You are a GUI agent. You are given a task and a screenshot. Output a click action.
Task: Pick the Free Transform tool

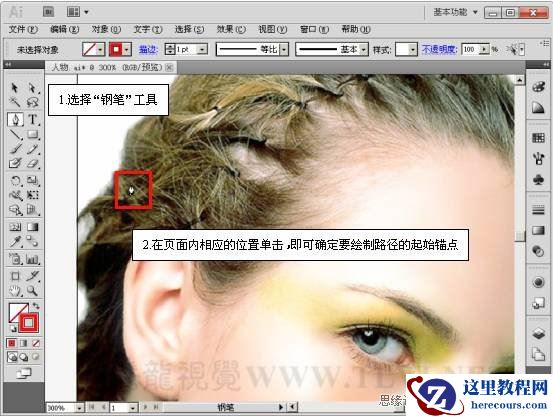(x=32, y=195)
